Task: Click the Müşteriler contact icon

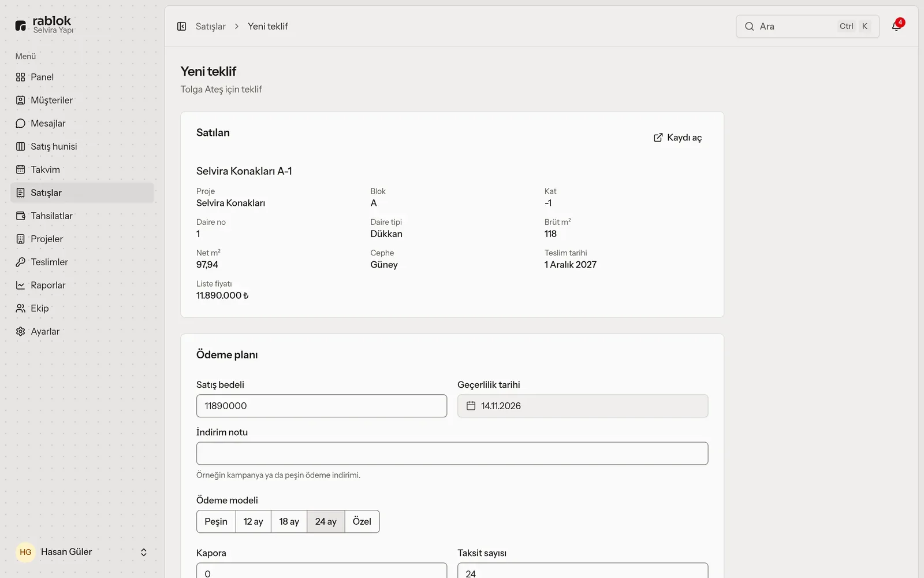Action: click(21, 100)
